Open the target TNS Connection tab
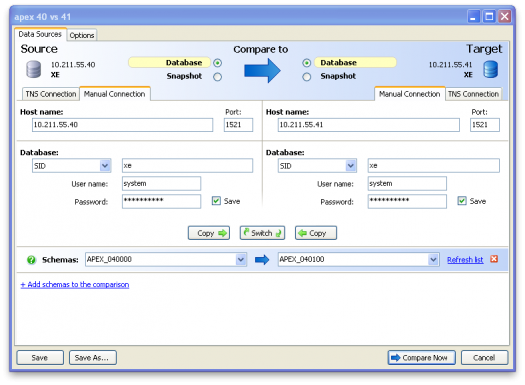Screen dimensions: 525x385 coord(473,94)
